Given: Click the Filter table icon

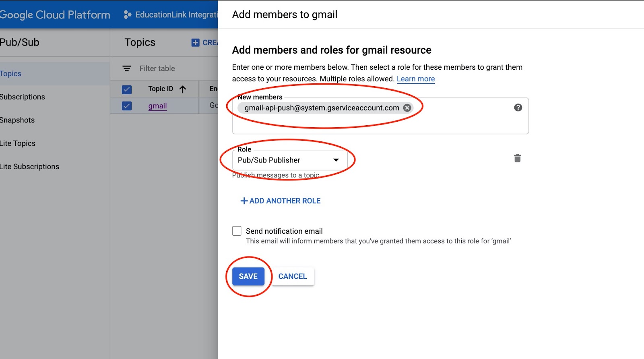Looking at the screenshot, I should coord(127,68).
